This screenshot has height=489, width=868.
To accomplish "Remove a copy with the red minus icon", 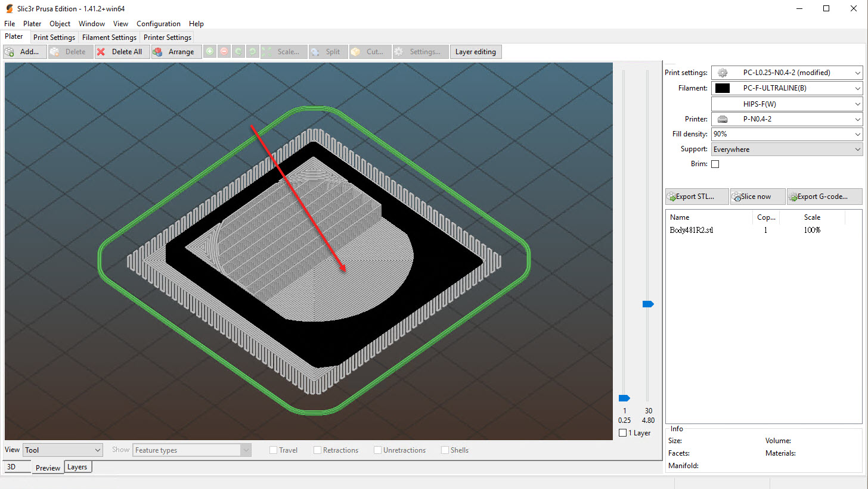I will pyautogui.click(x=224, y=52).
